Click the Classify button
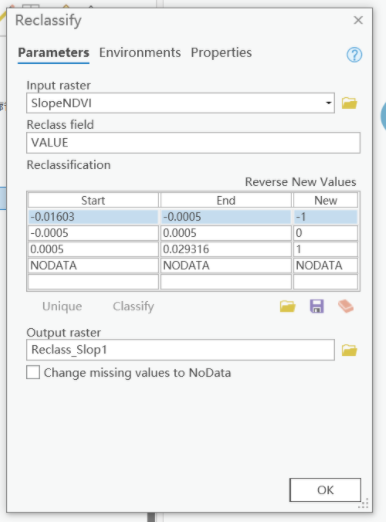Viewport: 386px width, 526px height. click(x=133, y=306)
